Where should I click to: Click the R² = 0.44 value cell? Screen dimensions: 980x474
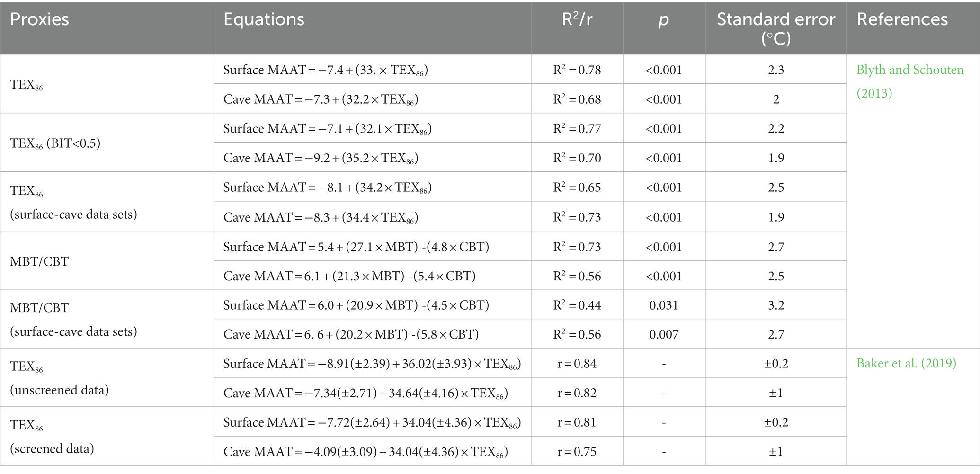pyautogui.click(x=577, y=304)
